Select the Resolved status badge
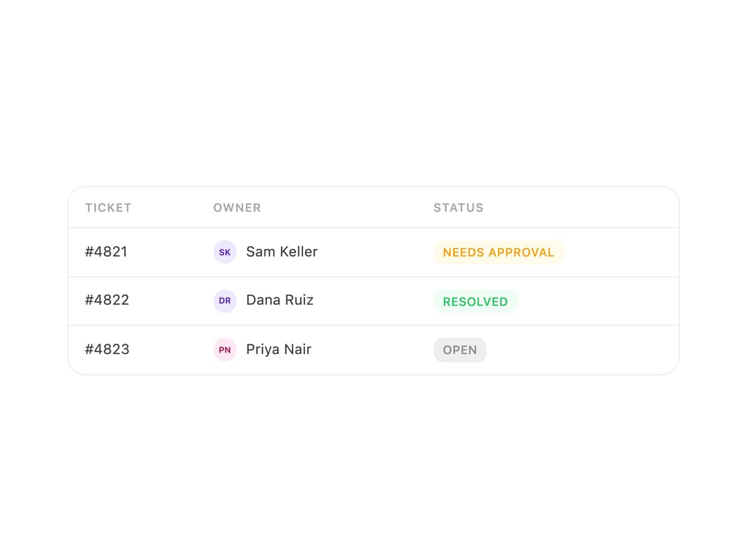747x560 pixels. [x=475, y=301]
